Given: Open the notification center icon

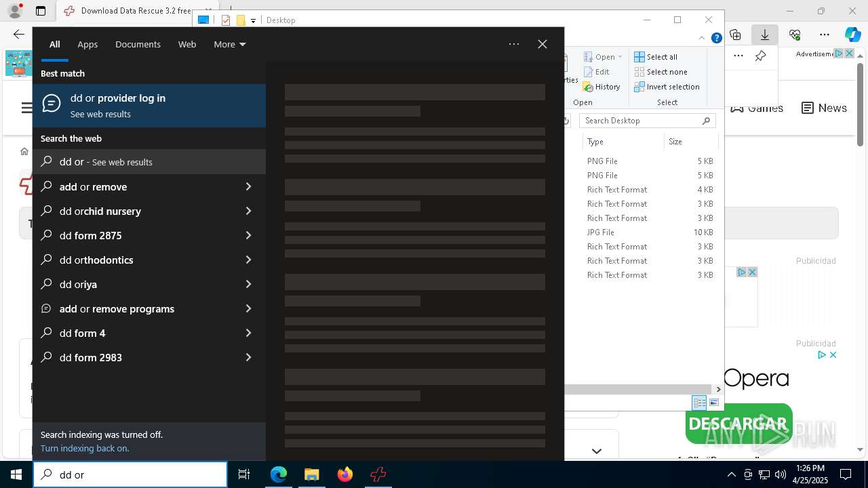Looking at the screenshot, I should point(846,474).
